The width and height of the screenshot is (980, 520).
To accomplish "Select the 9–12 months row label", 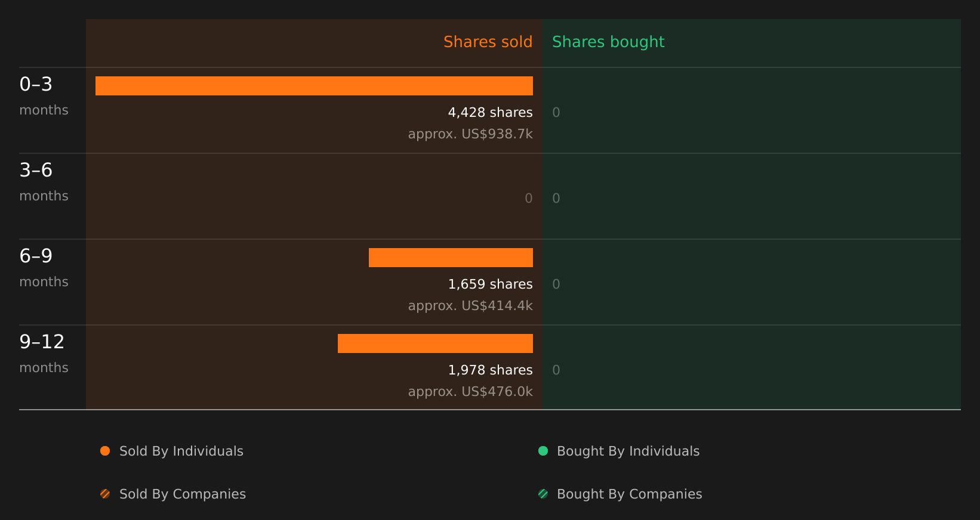I will click(44, 354).
